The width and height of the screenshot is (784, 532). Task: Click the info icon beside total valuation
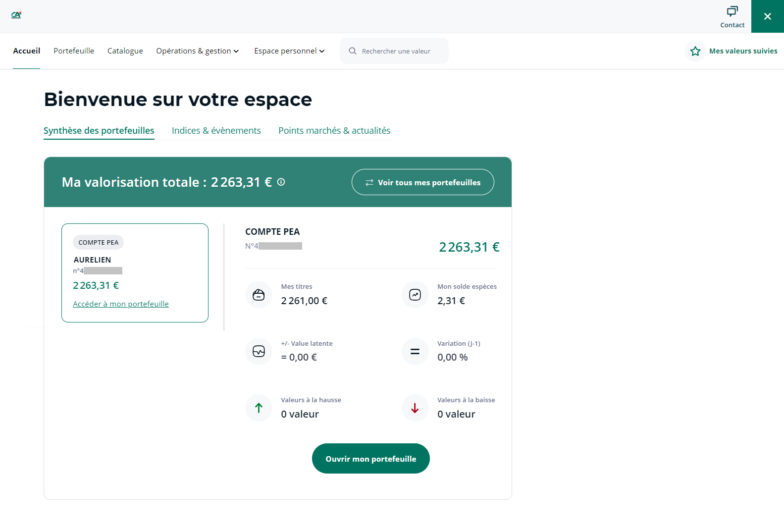point(281,182)
